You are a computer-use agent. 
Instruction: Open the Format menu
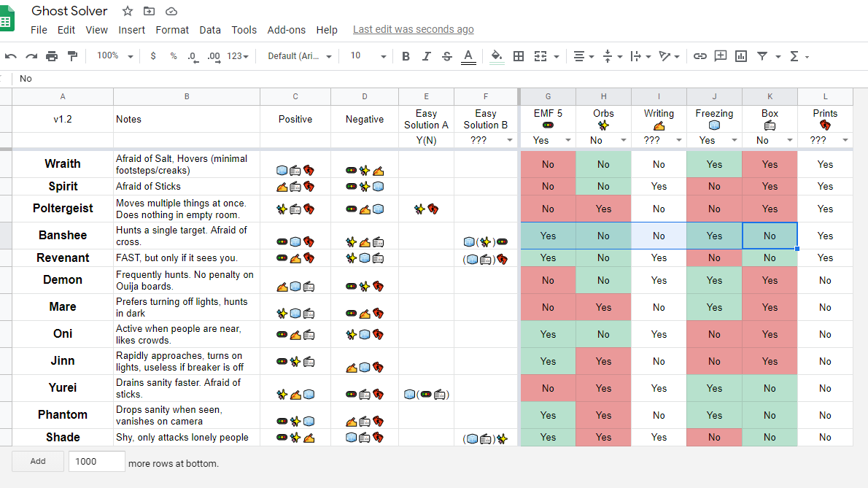point(172,30)
